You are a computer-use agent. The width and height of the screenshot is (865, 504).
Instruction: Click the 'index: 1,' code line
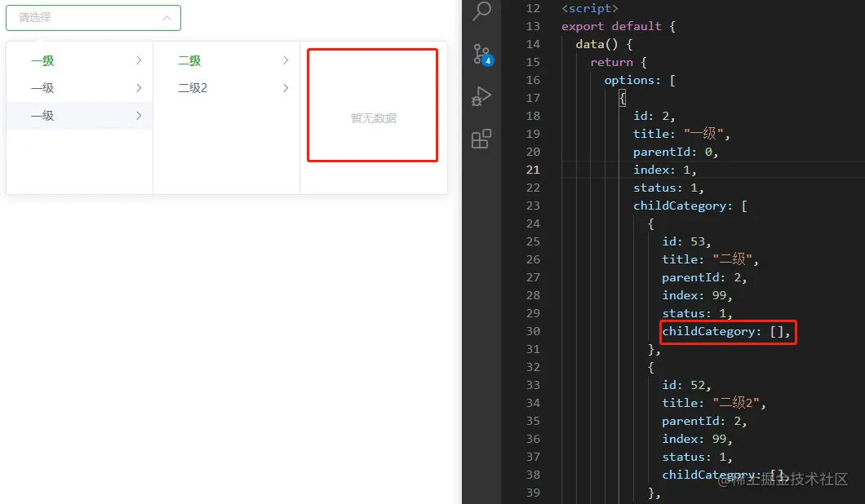665,170
